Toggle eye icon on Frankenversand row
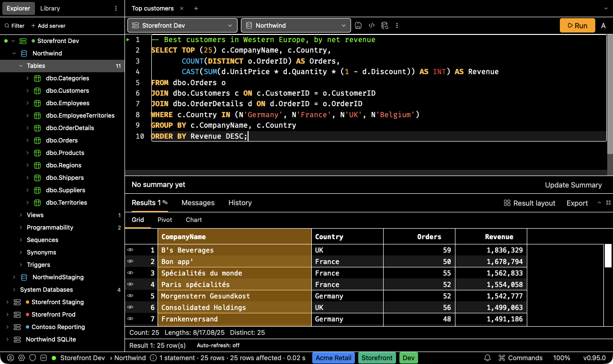This screenshot has width=613, height=364. 130,319
